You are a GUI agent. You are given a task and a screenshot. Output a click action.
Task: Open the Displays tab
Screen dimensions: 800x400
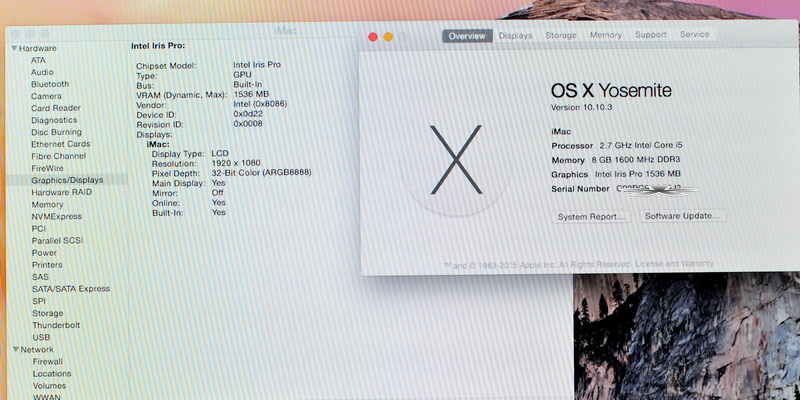coord(515,36)
